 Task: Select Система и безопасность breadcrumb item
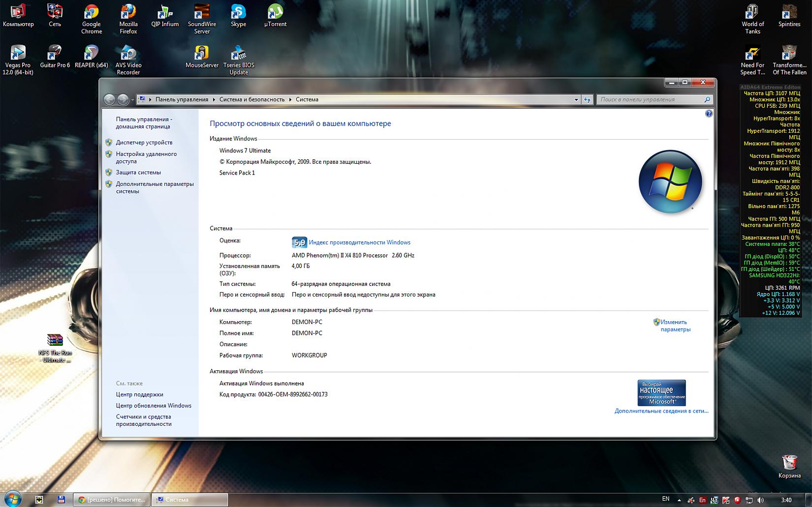[252, 100]
